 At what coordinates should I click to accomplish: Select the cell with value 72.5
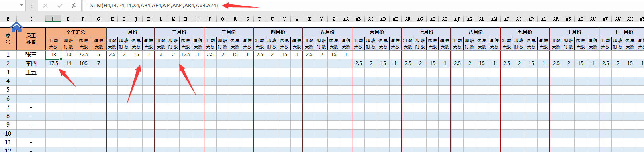(83, 55)
